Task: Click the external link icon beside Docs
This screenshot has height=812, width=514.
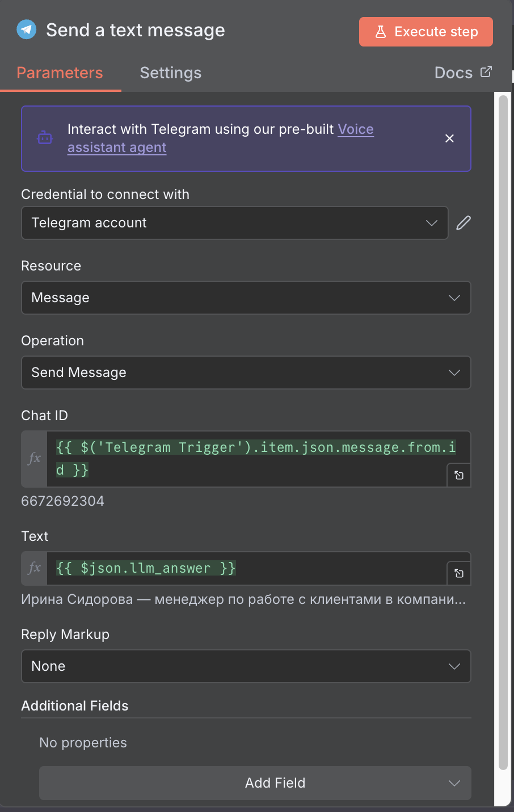Action: point(486,72)
